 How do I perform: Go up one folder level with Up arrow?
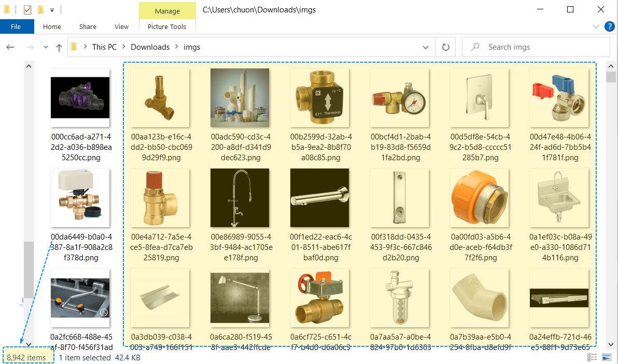(59, 47)
